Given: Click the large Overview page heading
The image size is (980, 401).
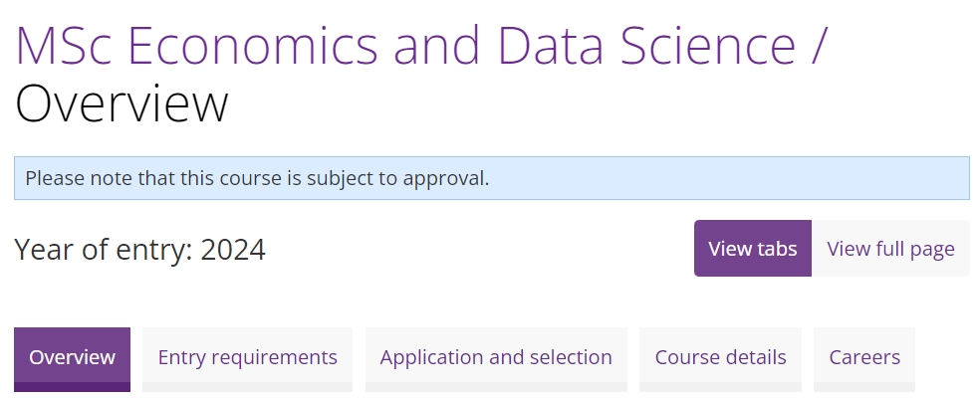Looking at the screenshot, I should point(122,104).
